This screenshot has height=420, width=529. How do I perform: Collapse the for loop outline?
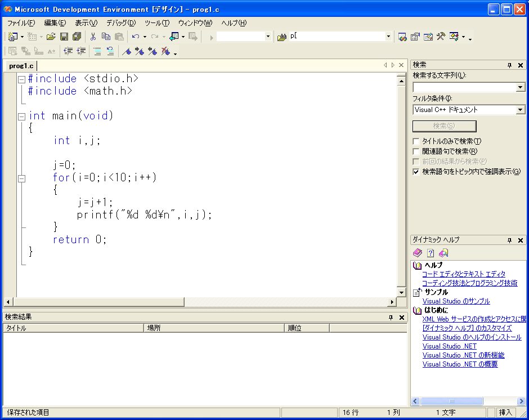(21, 178)
